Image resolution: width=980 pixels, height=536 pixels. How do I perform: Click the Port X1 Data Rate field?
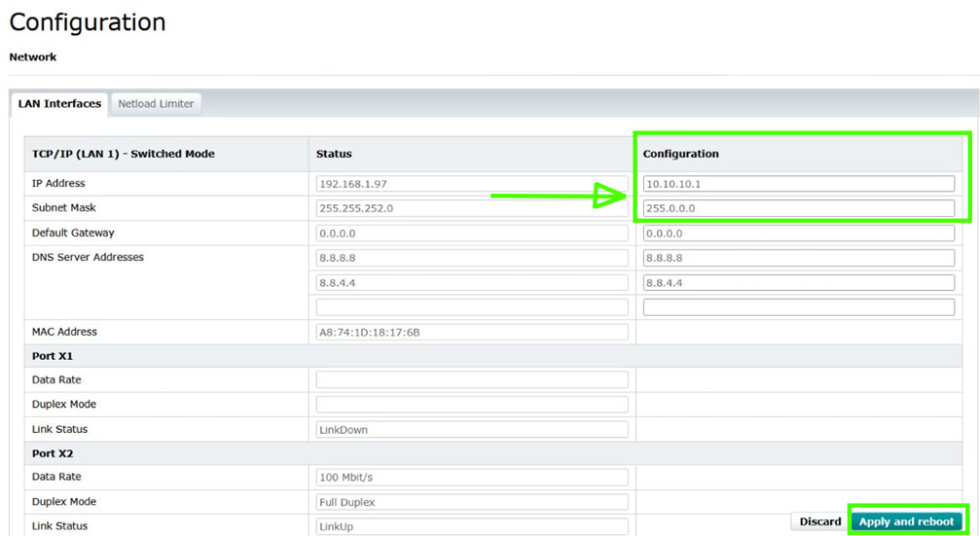tap(472, 380)
